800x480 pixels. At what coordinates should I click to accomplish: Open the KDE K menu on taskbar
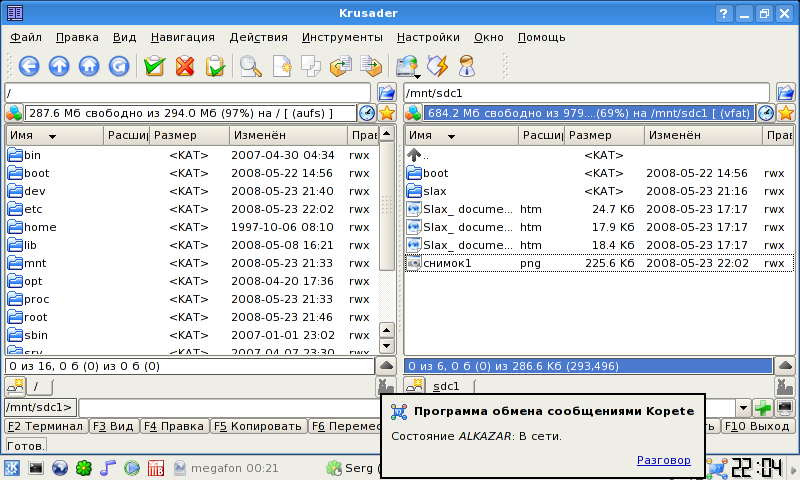pos(12,467)
